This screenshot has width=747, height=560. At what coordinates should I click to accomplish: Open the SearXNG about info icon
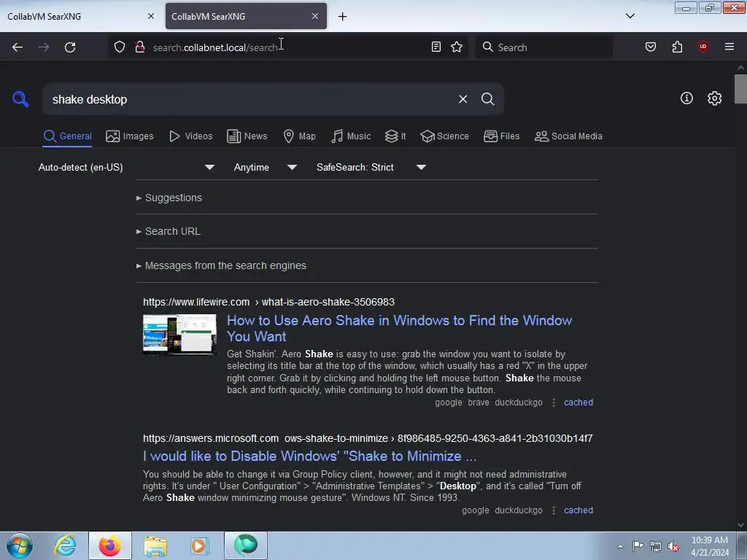tap(686, 98)
